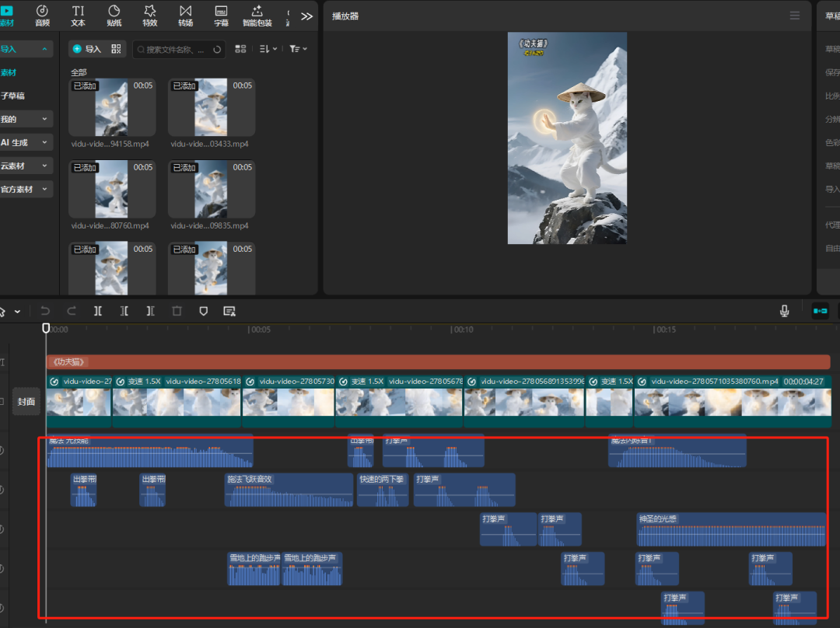This screenshot has width=840, height=628.
Task: Switch to the 转场 transitions tab
Action: point(185,15)
